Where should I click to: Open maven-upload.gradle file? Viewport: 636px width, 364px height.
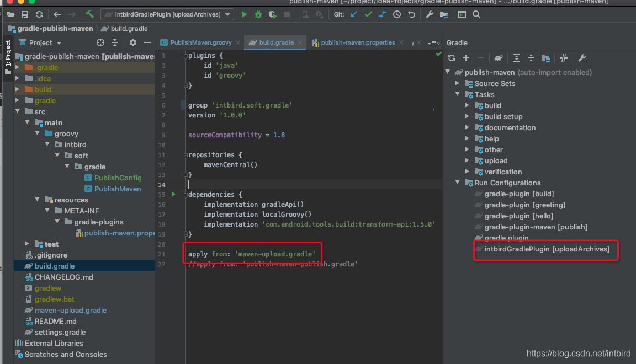pos(71,310)
